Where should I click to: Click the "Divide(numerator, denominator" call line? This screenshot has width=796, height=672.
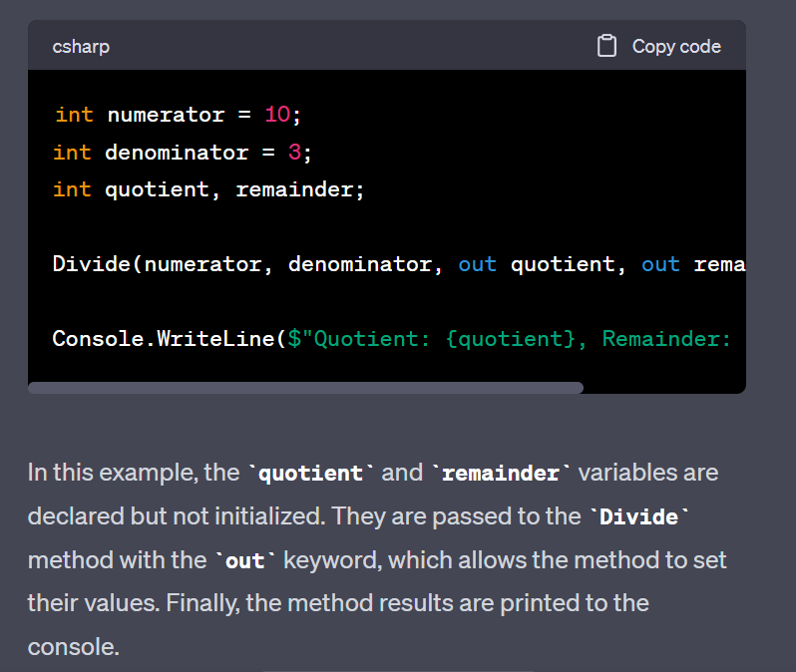pos(399,264)
